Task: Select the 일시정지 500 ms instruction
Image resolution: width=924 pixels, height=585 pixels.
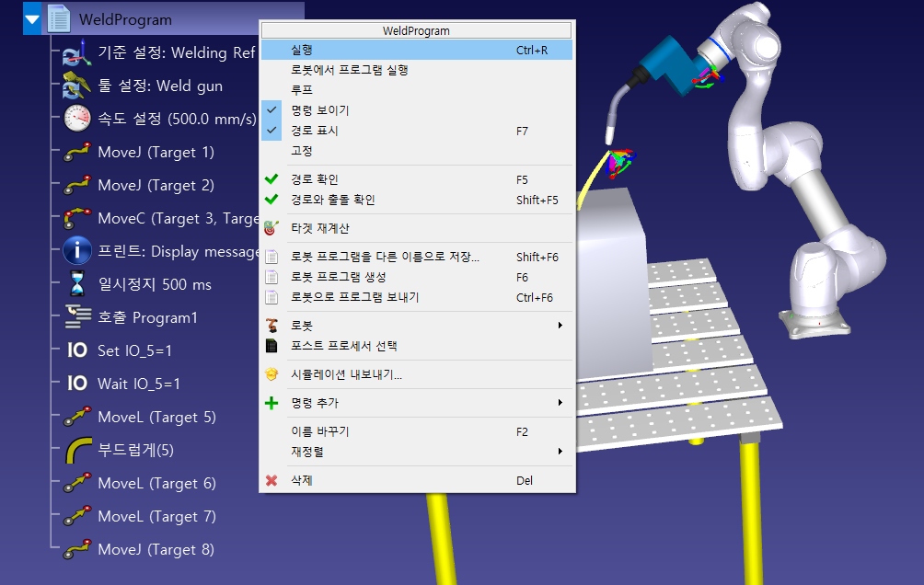Action: click(155, 284)
